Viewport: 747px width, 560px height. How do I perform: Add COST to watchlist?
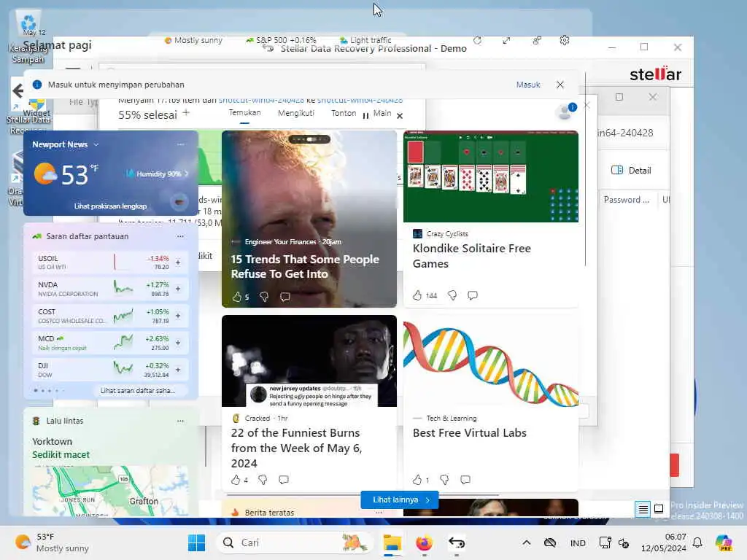point(178,316)
